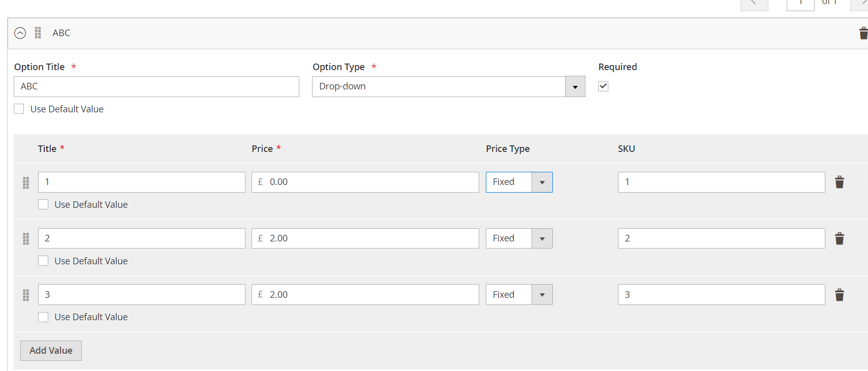868x371 pixels.
Task: Open the Option Type drop-down
Action: [x=449, y=86]
